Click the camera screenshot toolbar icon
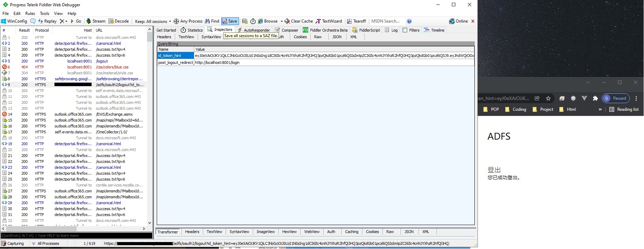 click(245, 21)
